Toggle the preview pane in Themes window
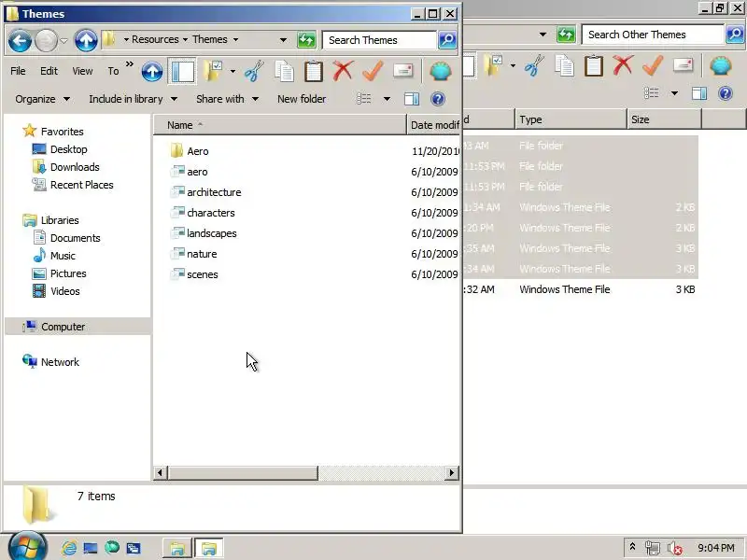The image size is (747, 560). coord(412,99)
